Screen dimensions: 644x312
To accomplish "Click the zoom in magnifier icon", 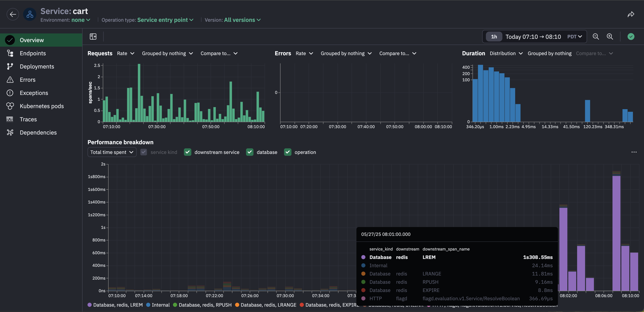I will coord(610,37).
